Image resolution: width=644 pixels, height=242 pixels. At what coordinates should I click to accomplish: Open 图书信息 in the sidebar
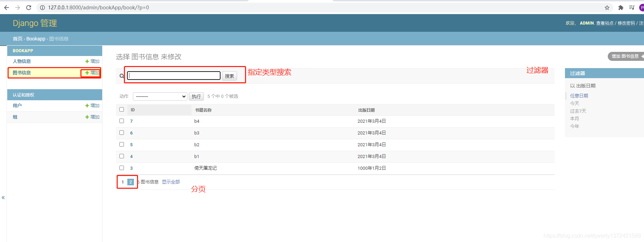[x=22, y=73]
